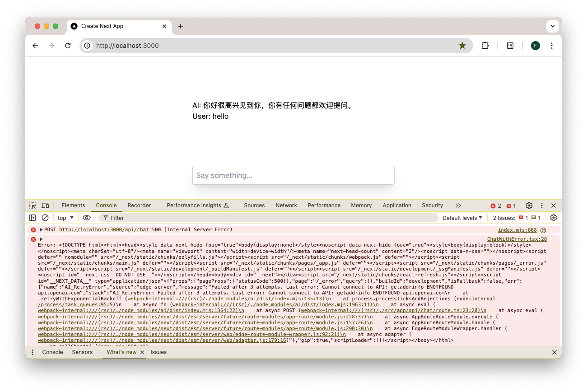Click the forward navigation arrow
This screenshot has height=392, width=587.
pos(51,46)
